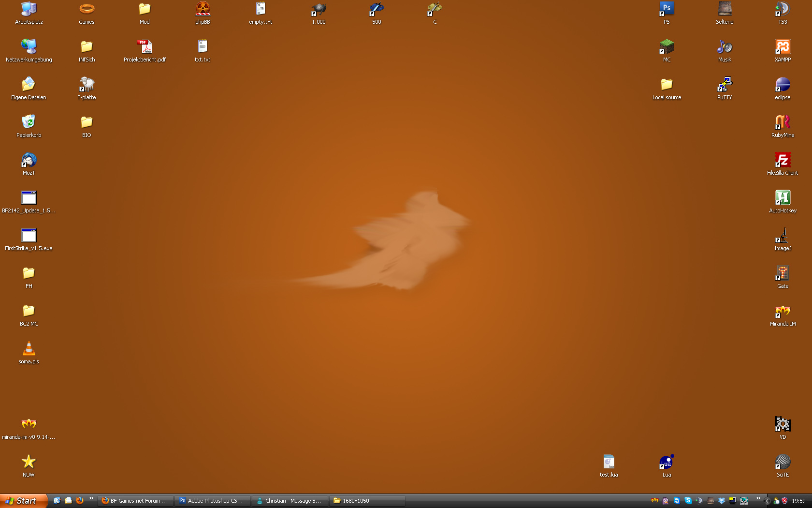The height and width of the screenshot is (508, 812).
Task: Show hidden notification area icons arrow
Action: click(x=768, y=501)
